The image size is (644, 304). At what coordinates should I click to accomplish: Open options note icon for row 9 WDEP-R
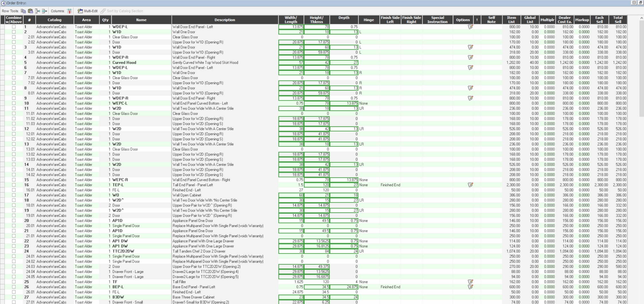click(470, 98)
